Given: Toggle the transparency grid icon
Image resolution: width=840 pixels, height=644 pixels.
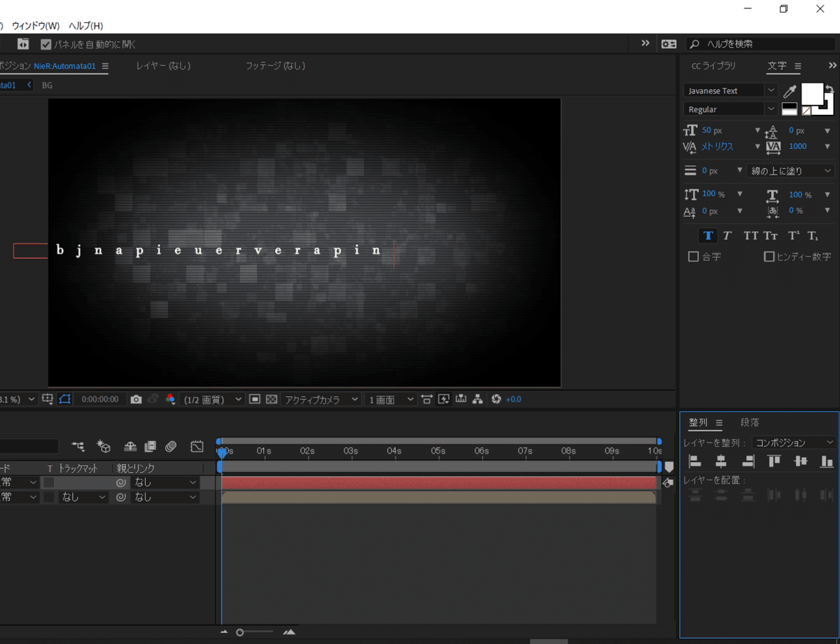Looking at the screenshot, I should (270, 399).
